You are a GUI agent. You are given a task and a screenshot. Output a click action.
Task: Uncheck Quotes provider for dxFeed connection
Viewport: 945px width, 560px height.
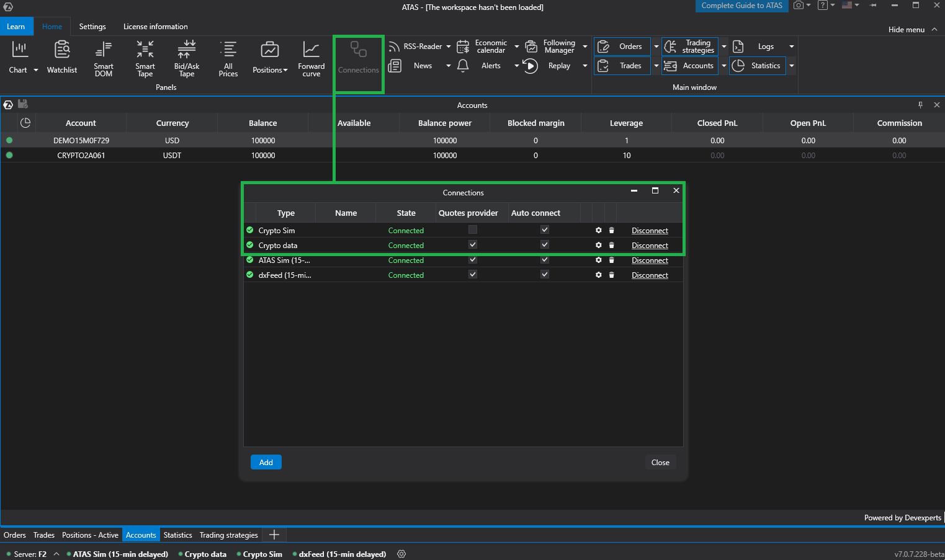coord(472,274)
